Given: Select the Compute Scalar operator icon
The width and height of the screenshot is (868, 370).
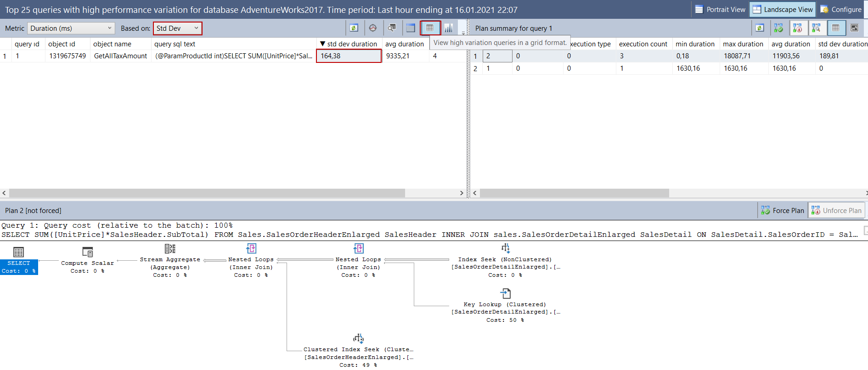Looking at the screenshot, I should click(87, 252).
